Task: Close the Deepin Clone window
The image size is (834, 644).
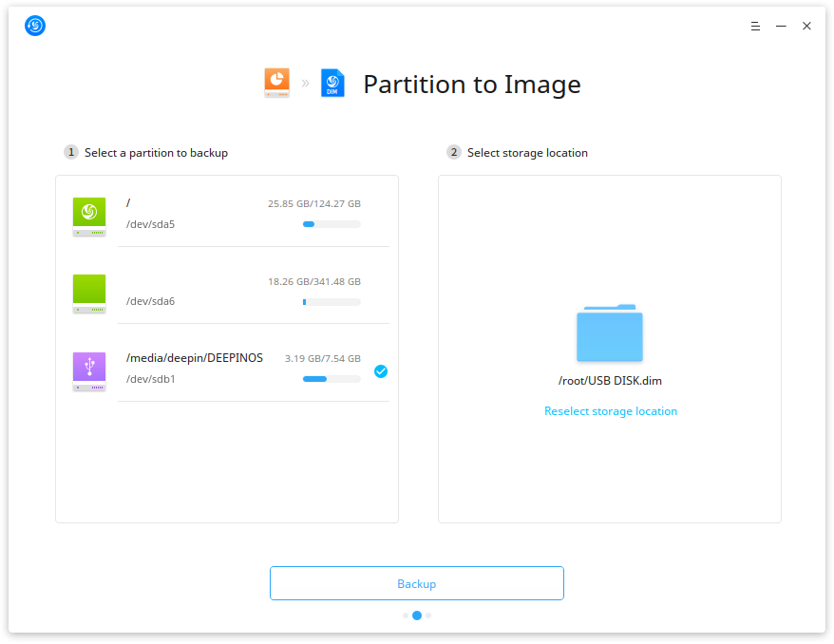Action: point(806,26)
